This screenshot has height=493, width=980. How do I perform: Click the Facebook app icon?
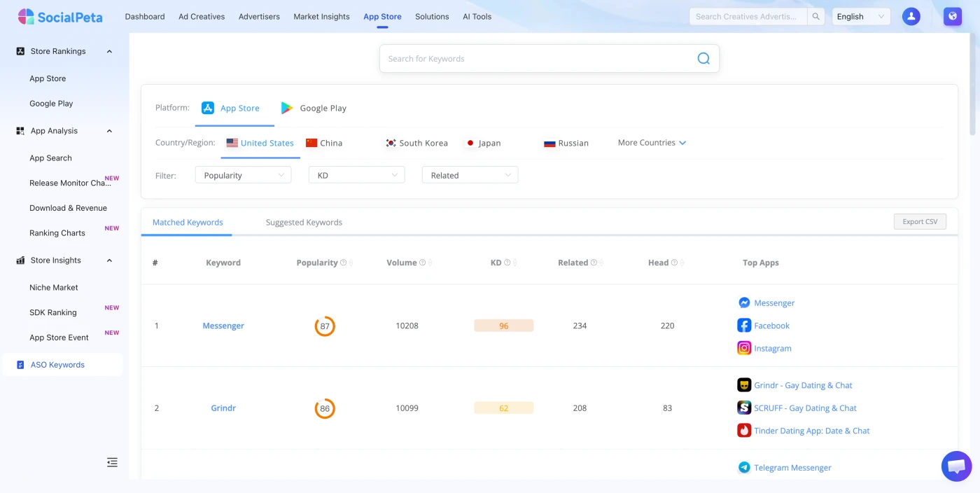pos(744,325)
